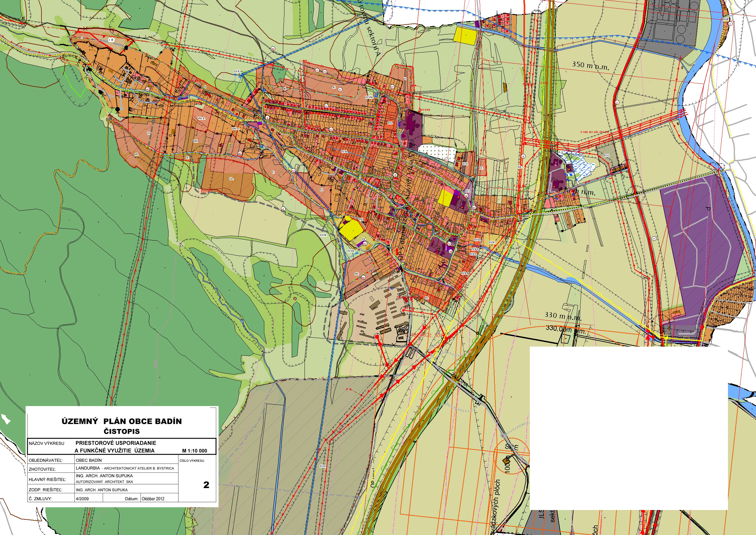Click the "ČISTOPIS" subtitle in title block
Viewport: 756px width, 535px height.
(x=122, y=431)
